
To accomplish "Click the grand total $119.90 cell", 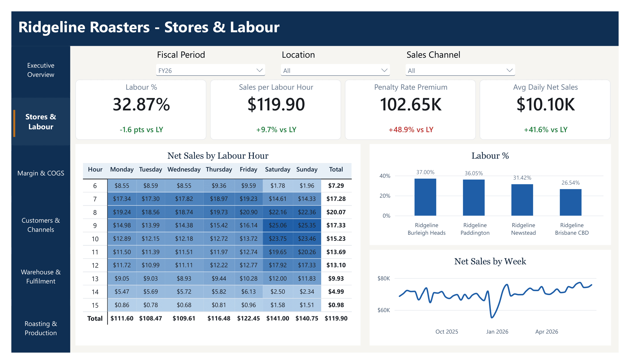I will [336, 318].
